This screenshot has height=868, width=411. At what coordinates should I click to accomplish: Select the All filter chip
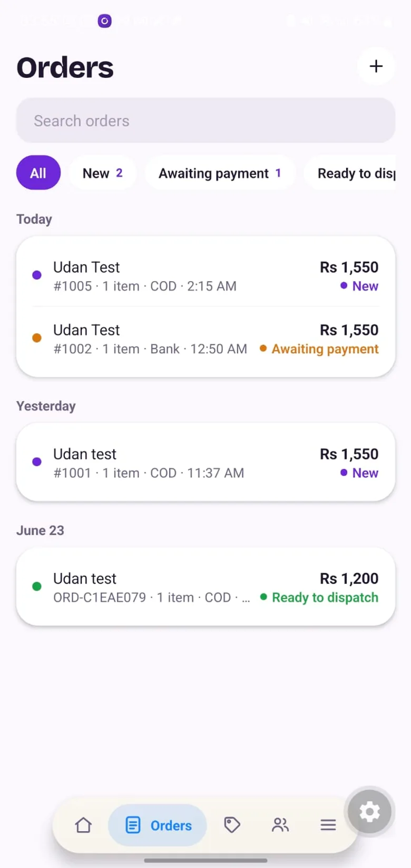pyautogui.click(x=38, y=173)
